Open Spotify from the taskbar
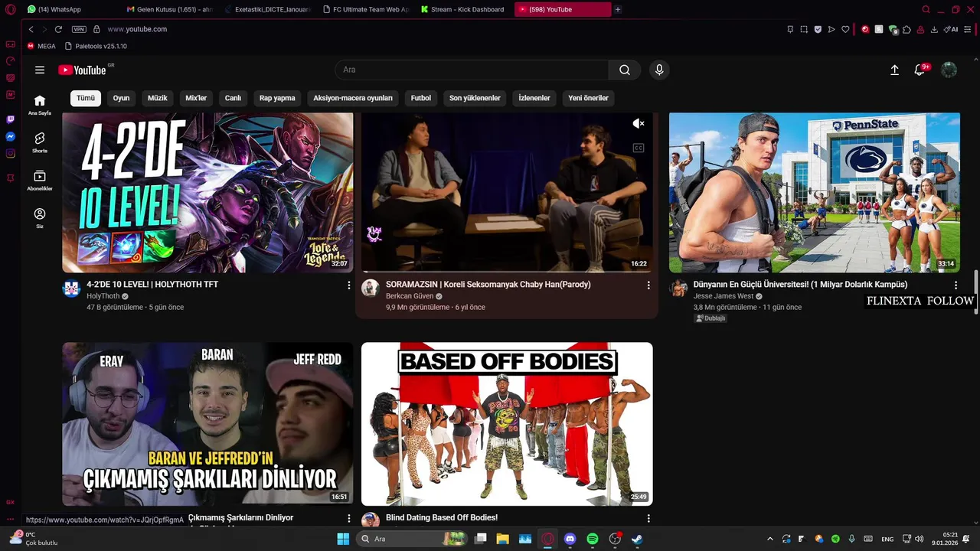 pyautogui.click(x=593, y=539)
